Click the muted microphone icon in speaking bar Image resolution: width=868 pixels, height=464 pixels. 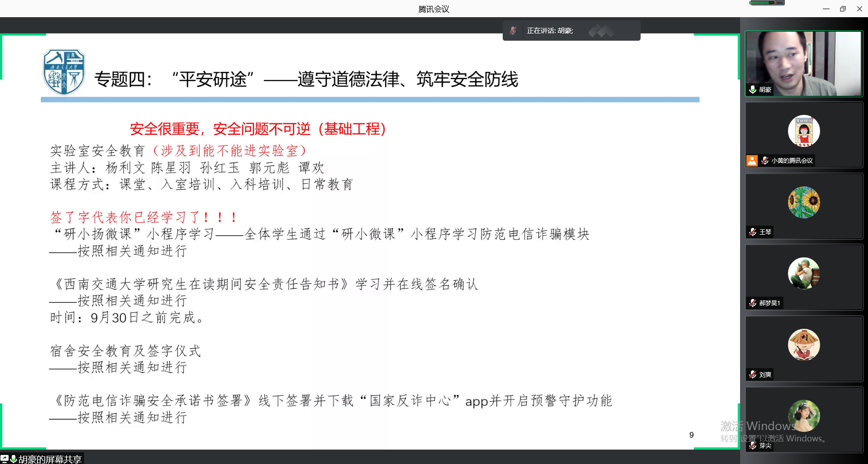pos(513,31)
